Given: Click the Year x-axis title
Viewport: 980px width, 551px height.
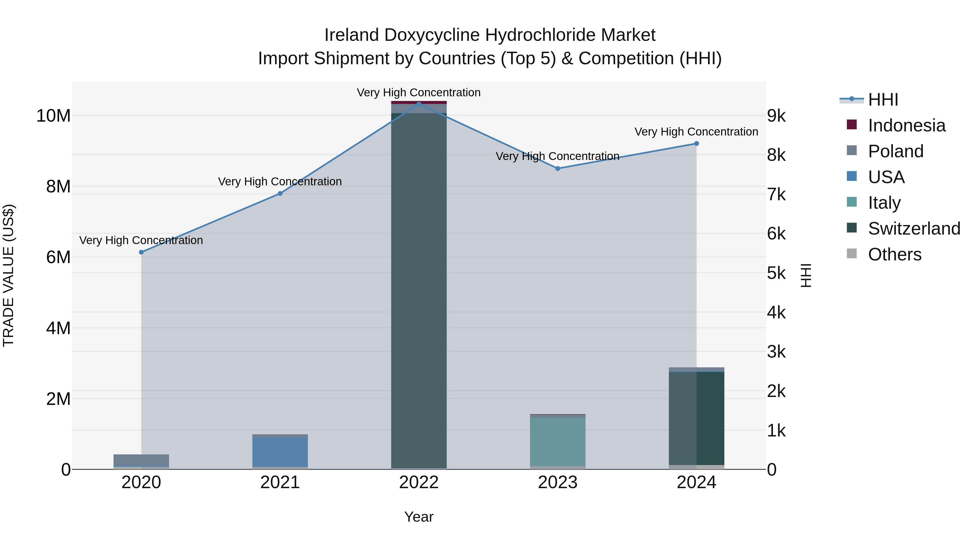Looking at the screenshot, I should click(419, 517).
